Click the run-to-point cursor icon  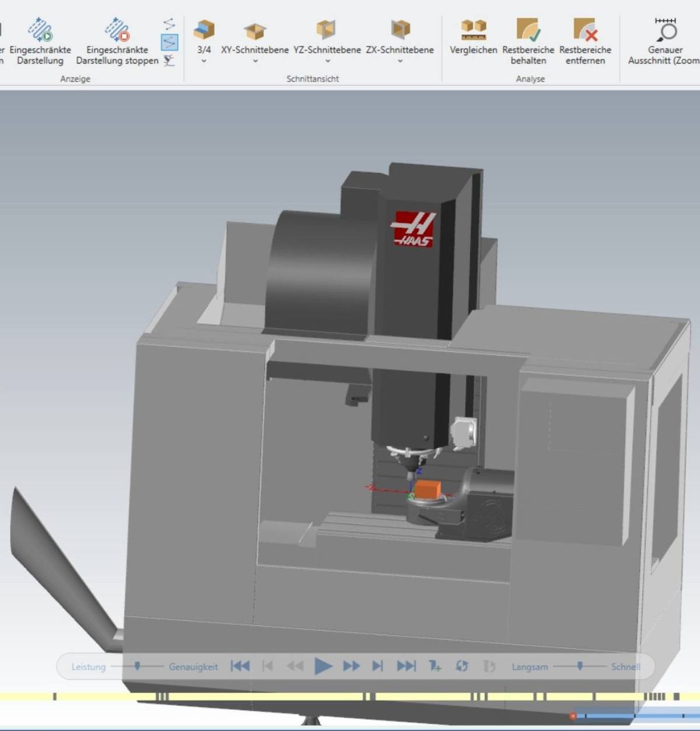click(435, 666)
